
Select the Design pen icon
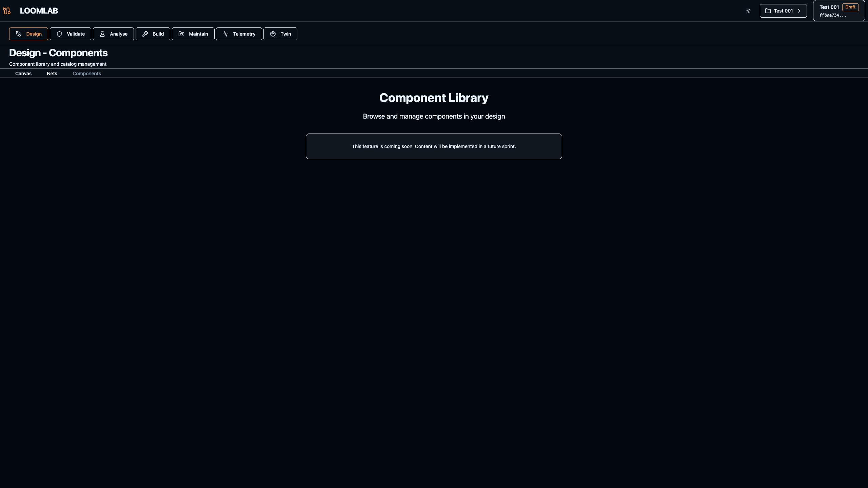pos(19,34)
